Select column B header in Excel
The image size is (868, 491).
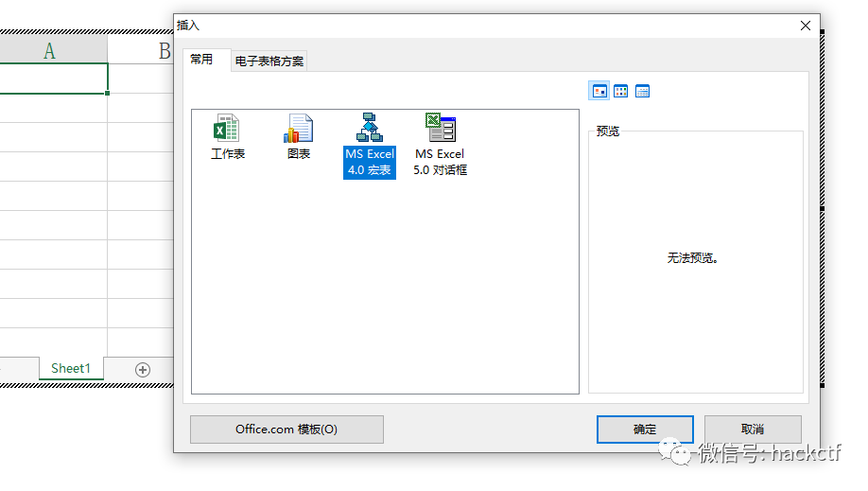pos(141,50)
